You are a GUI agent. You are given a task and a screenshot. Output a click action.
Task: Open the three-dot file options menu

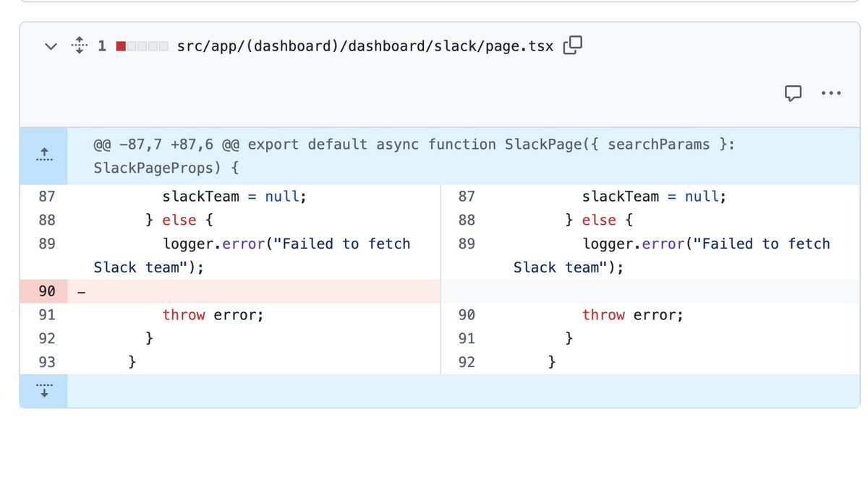831,92
